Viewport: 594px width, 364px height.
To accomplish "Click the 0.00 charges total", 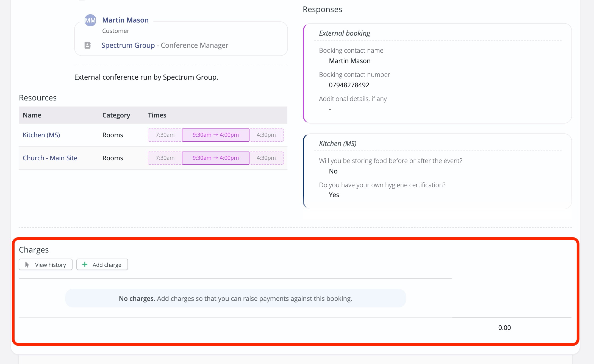I will pos(504,327).
